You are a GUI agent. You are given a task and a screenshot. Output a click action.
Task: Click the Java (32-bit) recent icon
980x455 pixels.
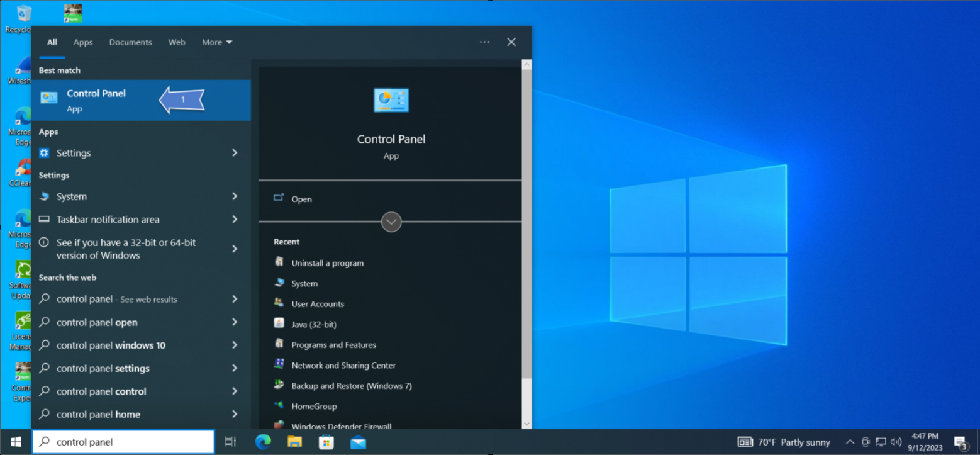click(x=279, y=324)
